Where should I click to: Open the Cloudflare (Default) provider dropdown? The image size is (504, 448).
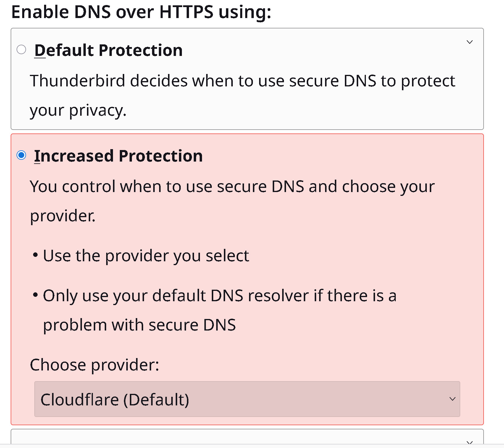coord(247,399)
